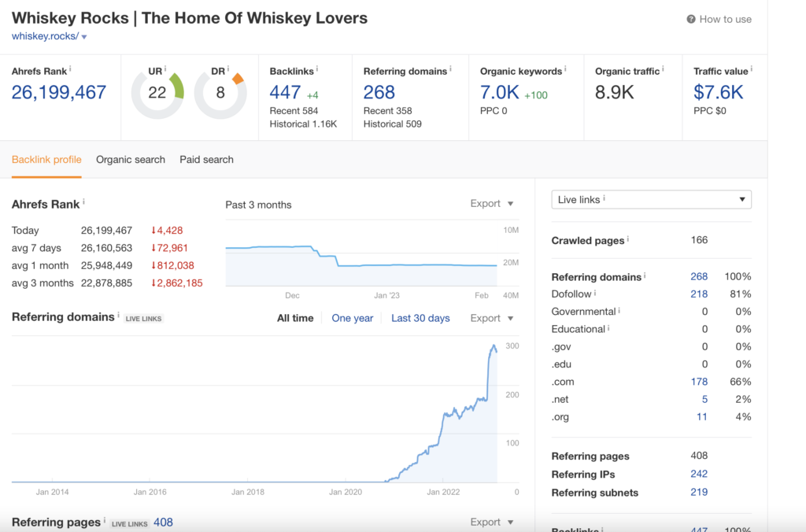Click the .com count 178

click(x=699, y=382)
